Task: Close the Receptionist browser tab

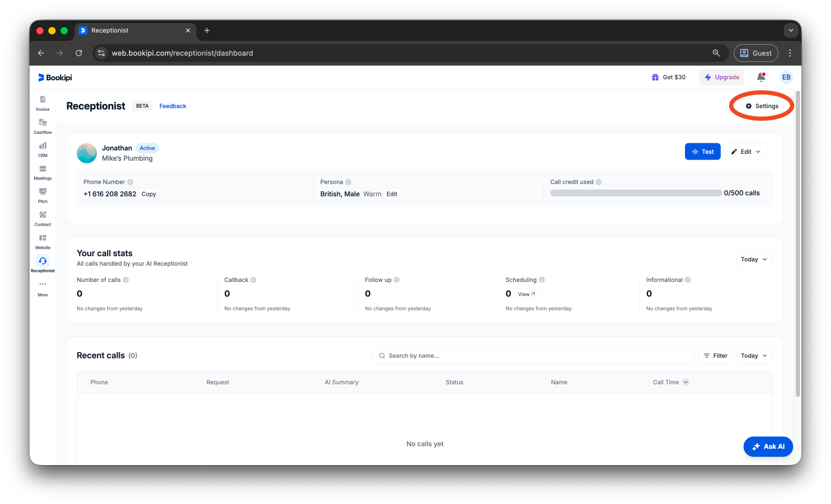Action: [188, 30]
